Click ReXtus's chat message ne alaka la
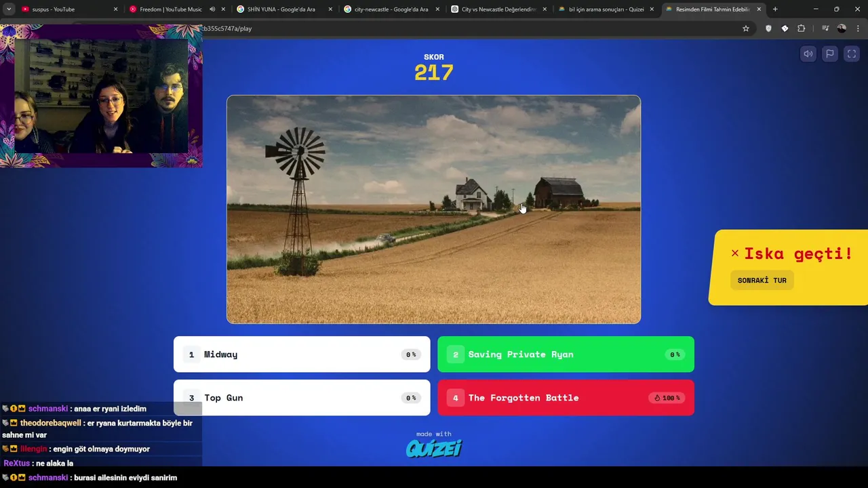The width and height of the screenshot is (868, 488). pos(39,464)
